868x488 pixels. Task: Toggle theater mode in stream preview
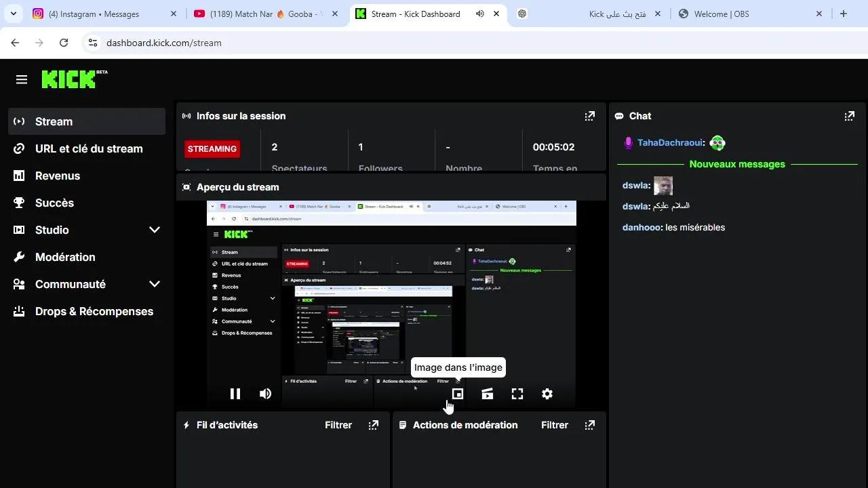pos(488,394)
